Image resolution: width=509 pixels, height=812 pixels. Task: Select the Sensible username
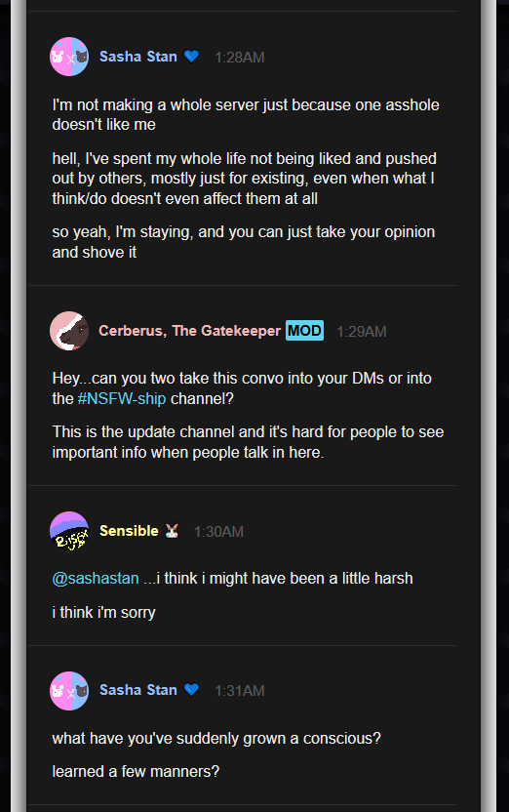129,531
